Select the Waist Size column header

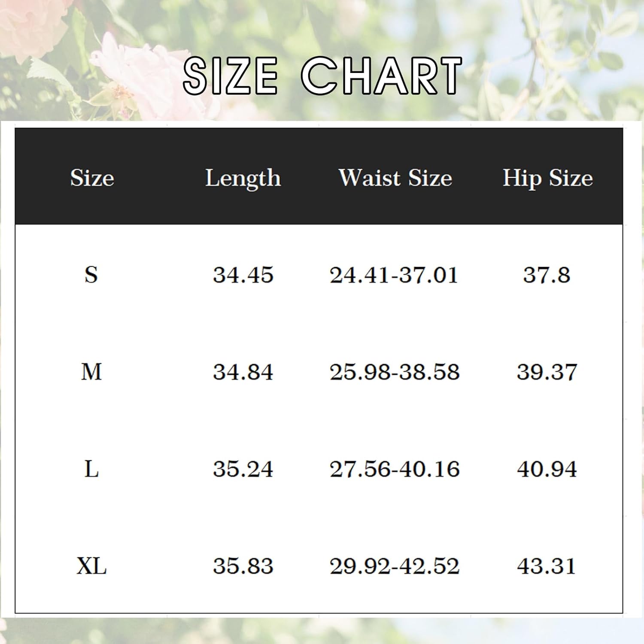(395, 178)
